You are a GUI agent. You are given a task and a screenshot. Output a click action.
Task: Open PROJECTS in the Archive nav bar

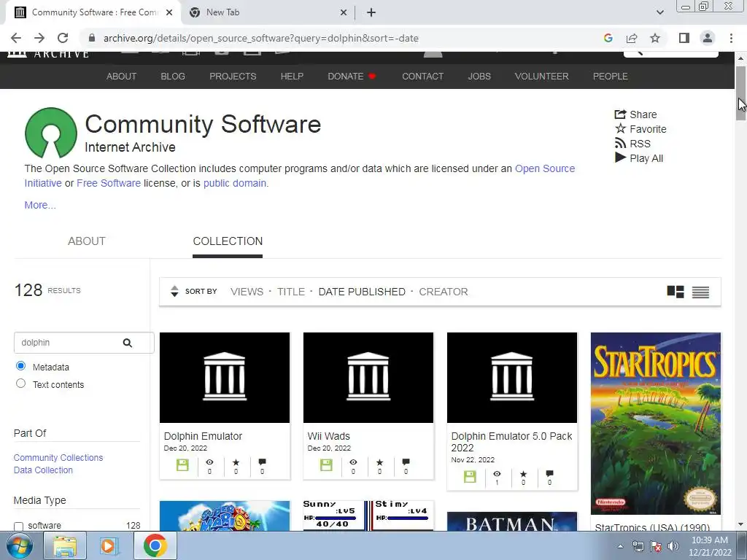tap(233, 76)
